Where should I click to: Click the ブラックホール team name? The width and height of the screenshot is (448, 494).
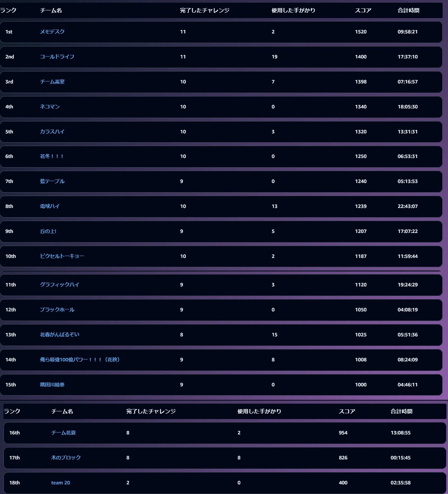pos(57,310)
